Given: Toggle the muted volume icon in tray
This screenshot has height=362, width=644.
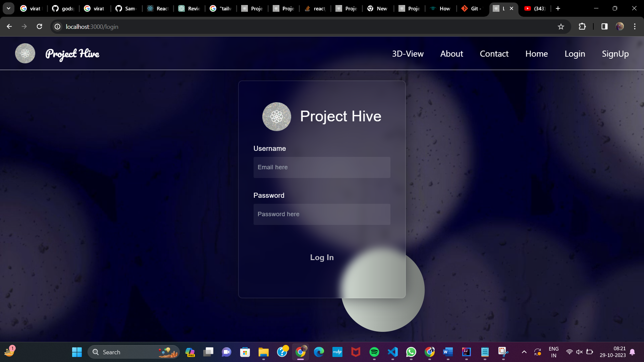Looking at the screenshot, I should click(x=579, y=352).
